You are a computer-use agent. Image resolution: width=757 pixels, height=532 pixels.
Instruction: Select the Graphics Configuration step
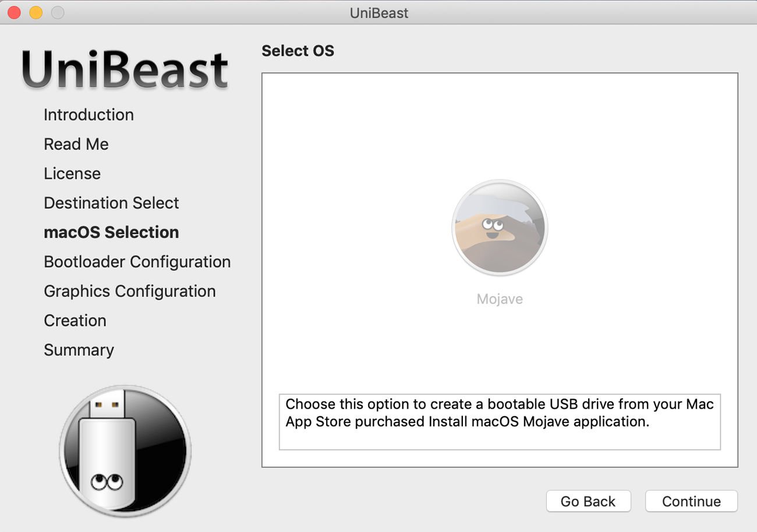click(x=129, y=290)
